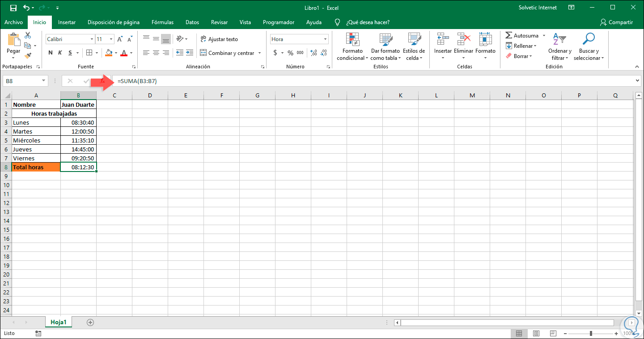Toggle underline formatting S

click(71, 53)
